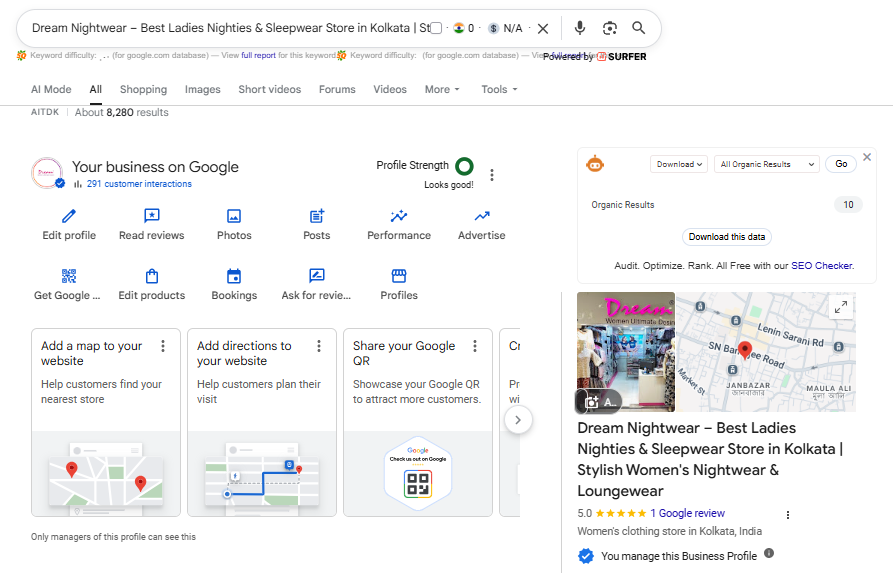The height and width of the screenshot is (573, 893).
Task: Click the Dream store photo thumbnail
Action: pyautogui.click(x=626, y=352)
